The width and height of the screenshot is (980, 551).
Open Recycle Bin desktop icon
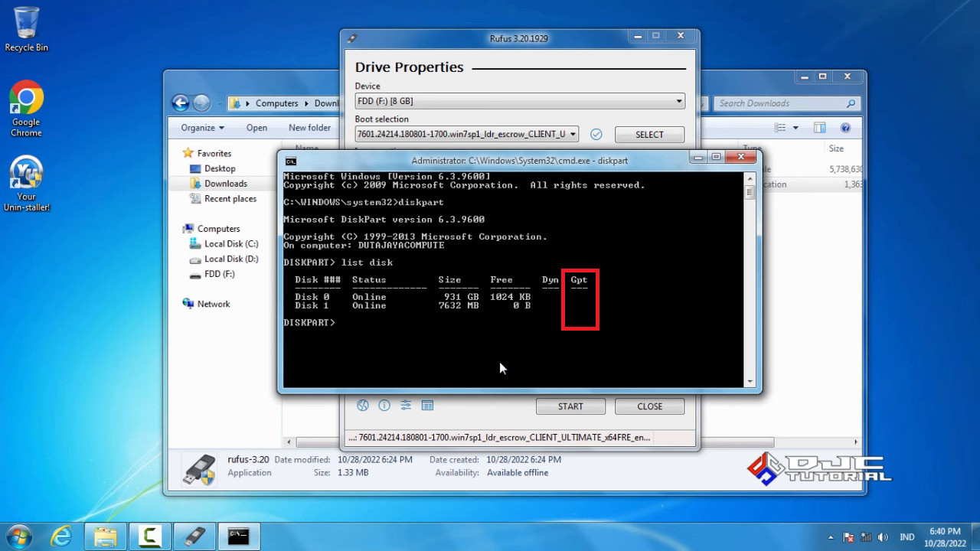coord(26,29)
